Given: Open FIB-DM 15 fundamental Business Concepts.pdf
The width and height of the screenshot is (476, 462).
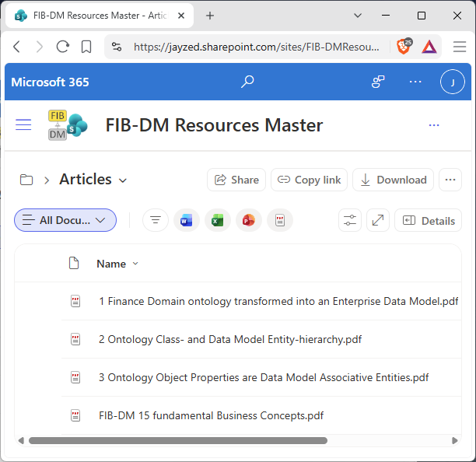Looking at the screenshot, I should (211, 415).
